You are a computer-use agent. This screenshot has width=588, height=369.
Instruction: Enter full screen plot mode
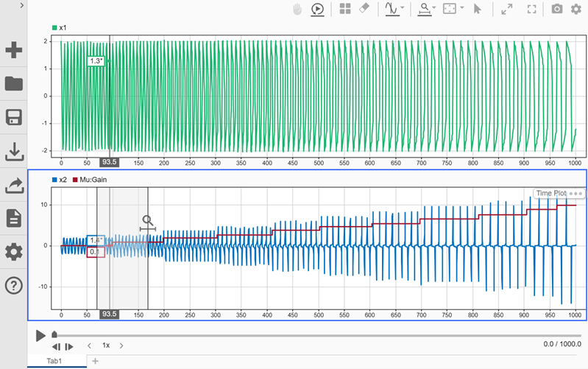coord(532,10)
